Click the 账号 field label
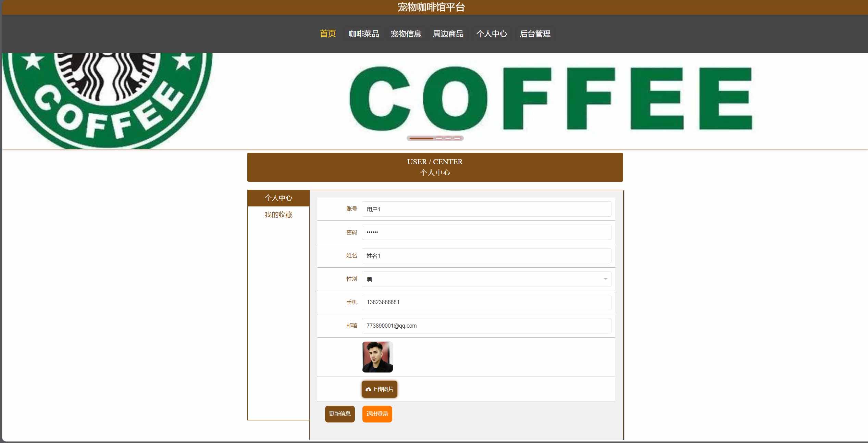868x443 pixels. [351, 209]
